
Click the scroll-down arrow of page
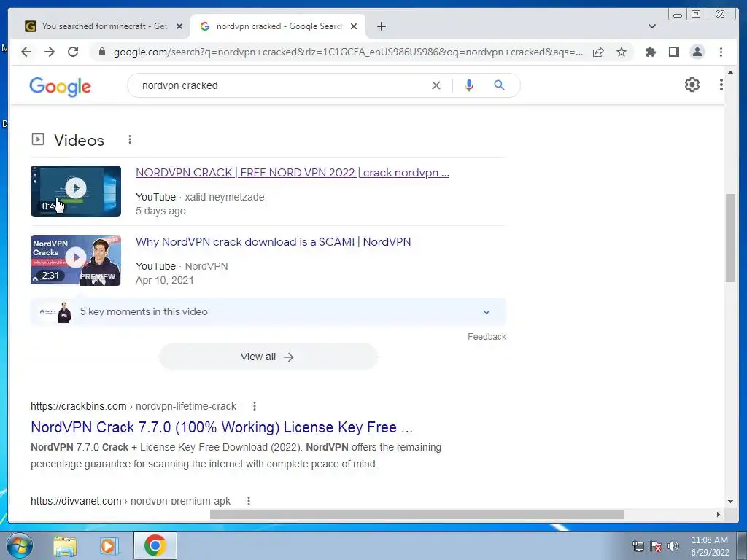point(730,501)
